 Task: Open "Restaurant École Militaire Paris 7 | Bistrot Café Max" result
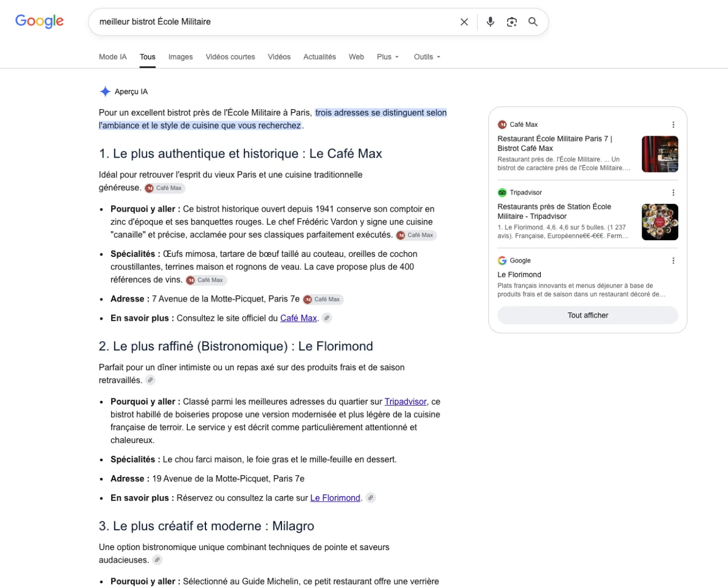[x=555, y=144]
